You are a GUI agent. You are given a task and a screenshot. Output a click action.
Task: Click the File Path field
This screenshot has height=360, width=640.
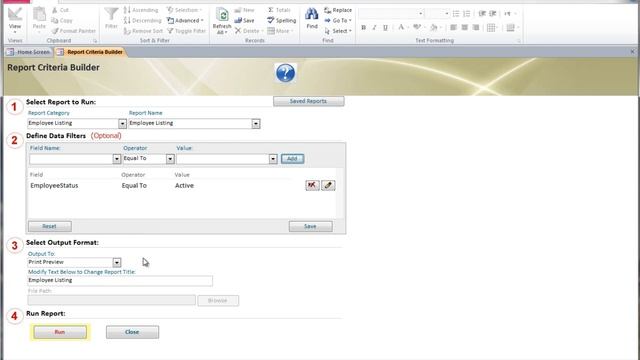(x=111, y=300)
